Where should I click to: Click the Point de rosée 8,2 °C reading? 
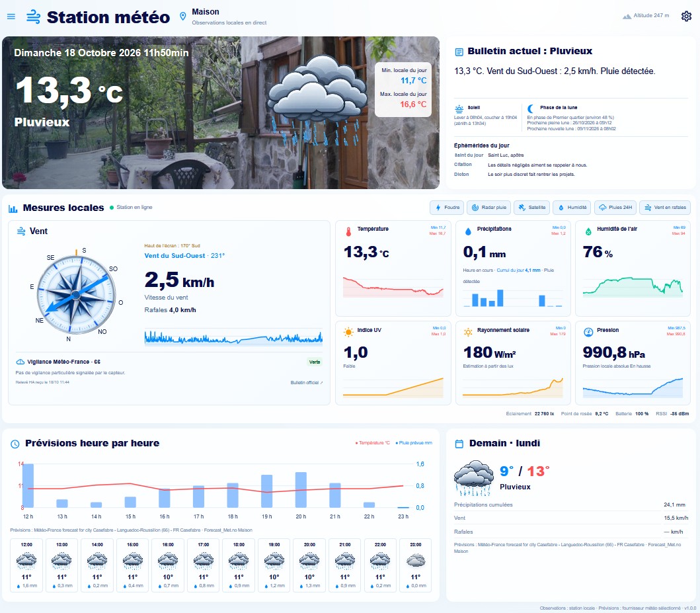tap(584, 414)
